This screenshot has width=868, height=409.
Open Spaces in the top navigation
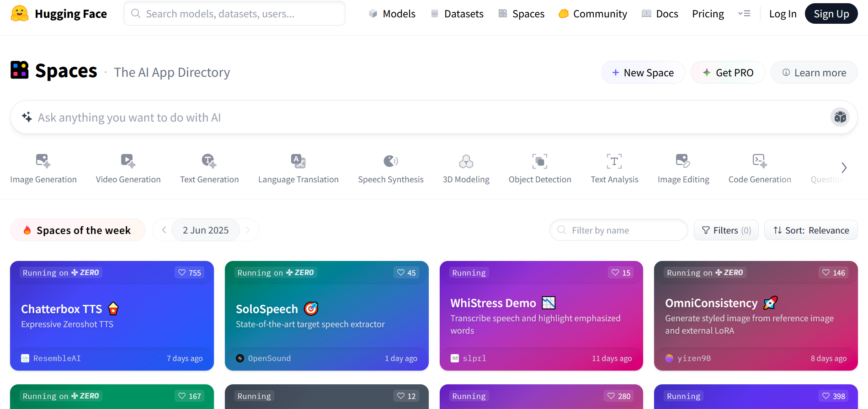[x=521, y=14]
